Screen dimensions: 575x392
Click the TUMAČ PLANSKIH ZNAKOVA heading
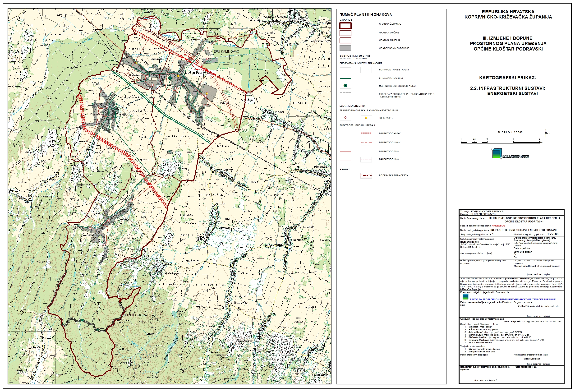tap(366, 15)
